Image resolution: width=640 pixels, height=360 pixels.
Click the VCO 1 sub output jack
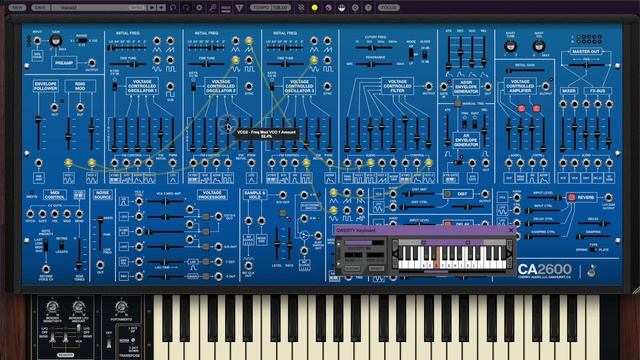[170, 86]
